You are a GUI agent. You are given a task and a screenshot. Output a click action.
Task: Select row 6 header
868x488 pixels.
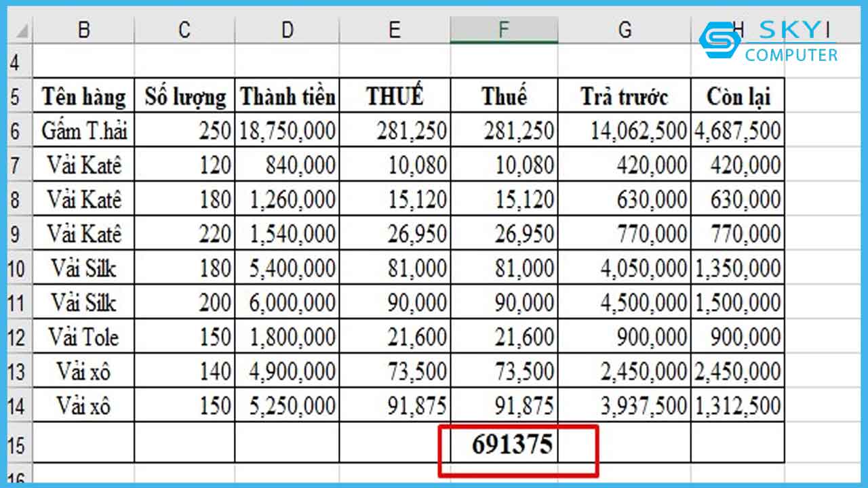(19, 130)
